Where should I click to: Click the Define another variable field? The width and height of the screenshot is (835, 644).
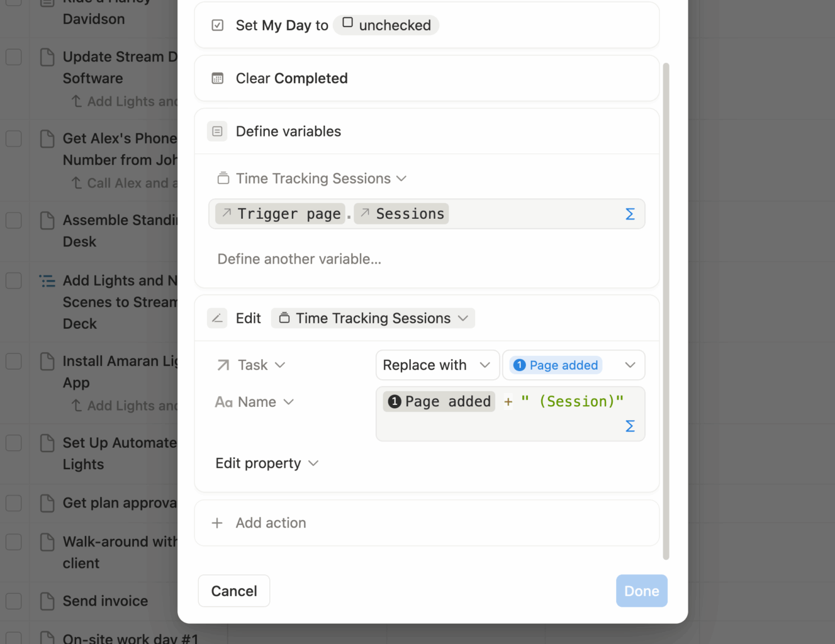click(x=299, y=258)
